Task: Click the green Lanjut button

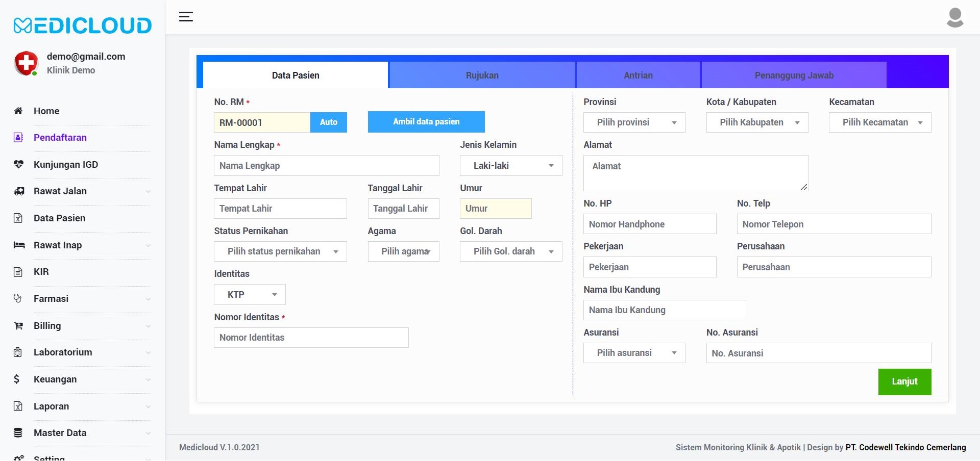Action: pos(904,382)
